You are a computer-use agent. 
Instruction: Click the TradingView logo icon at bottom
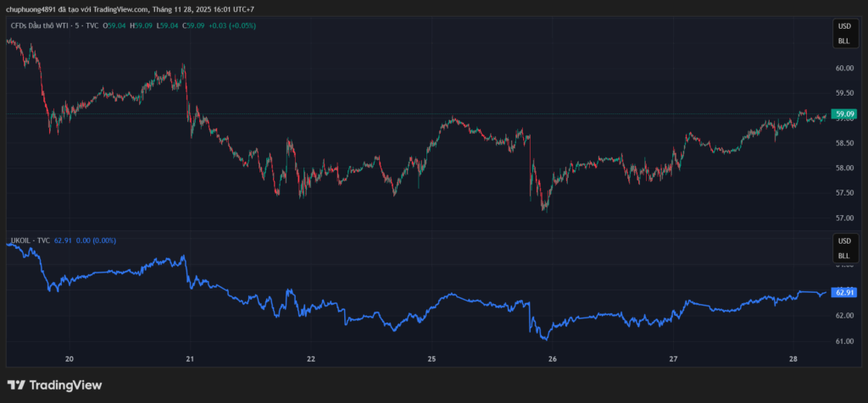[16, 385]
